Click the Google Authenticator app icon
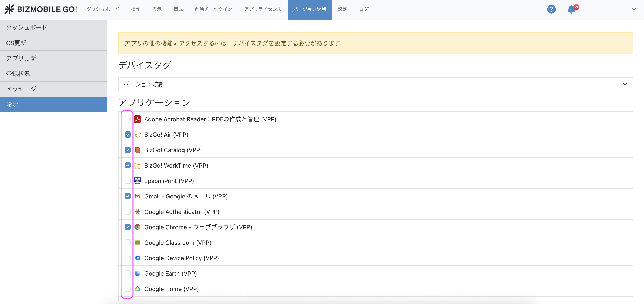The image size is (644, 304). click(137, 212)
